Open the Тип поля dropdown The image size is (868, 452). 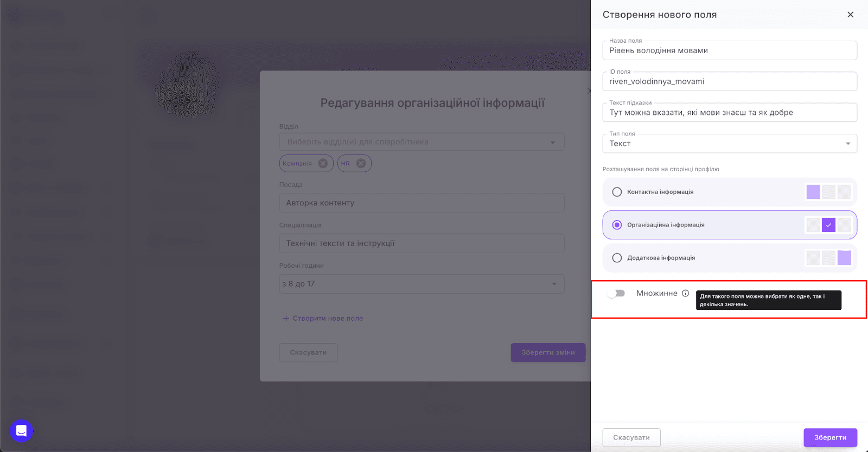730,144
